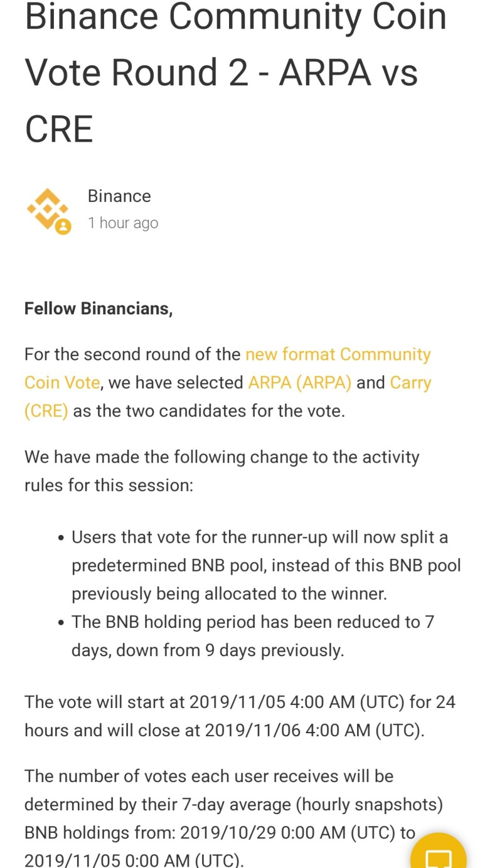Viewport: 485px width, 868px height.
Task: Select the article title heading
Action: pyautogui.click(x=235, y=72)
